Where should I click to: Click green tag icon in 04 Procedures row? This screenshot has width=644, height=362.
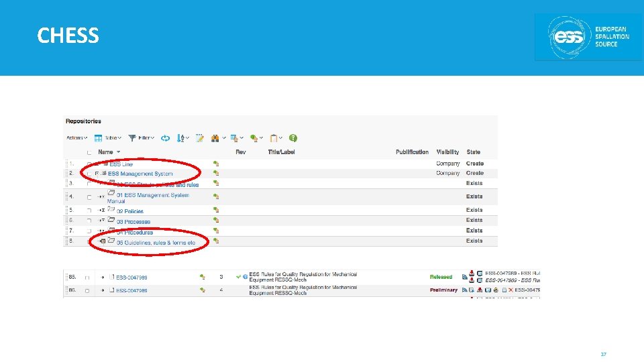(x=215, y=231)
